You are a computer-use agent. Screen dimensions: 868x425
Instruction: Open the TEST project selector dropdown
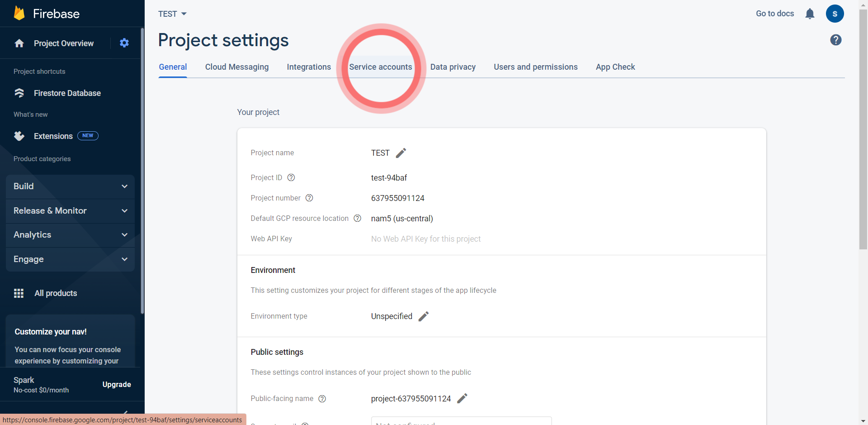[172, 14]
